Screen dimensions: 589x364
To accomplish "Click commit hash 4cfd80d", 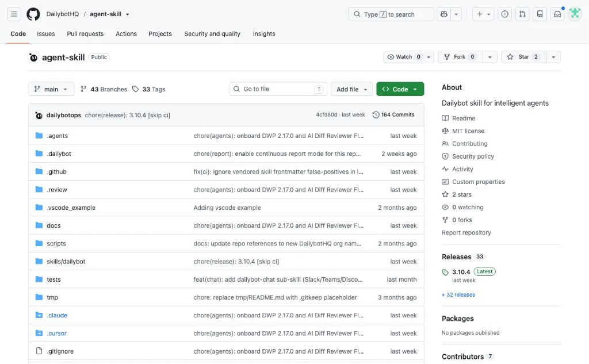I will tap(327, 115).
